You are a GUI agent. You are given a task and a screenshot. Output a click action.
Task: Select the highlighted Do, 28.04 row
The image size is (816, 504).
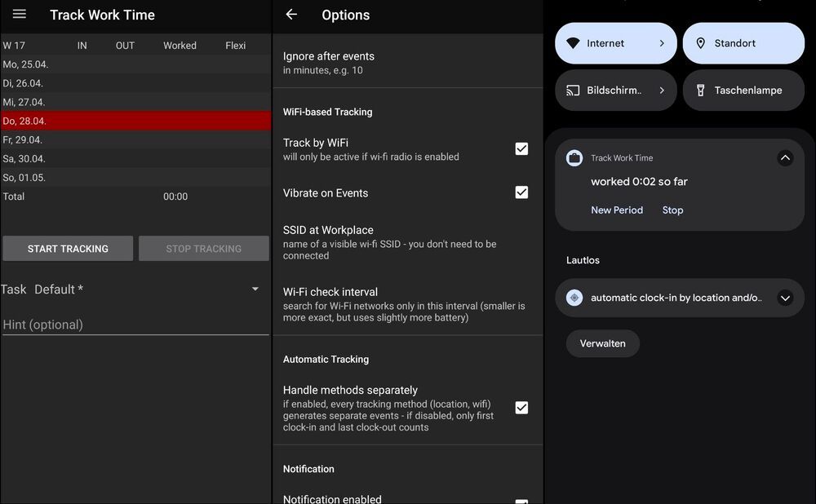point(135,120)
